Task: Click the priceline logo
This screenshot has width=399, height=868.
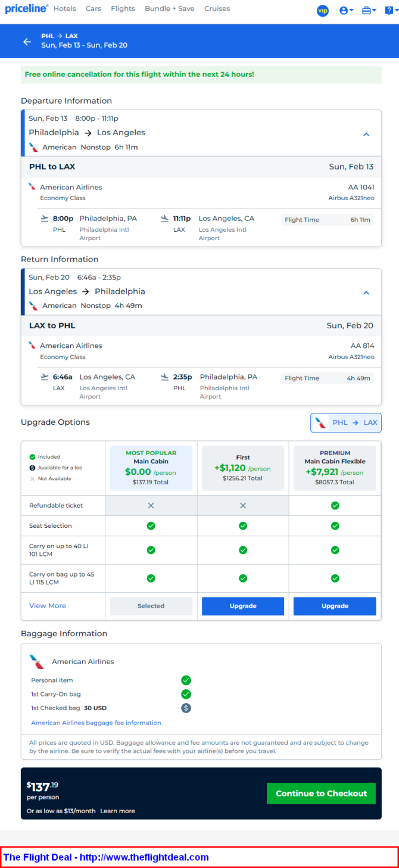Action: 26,8
